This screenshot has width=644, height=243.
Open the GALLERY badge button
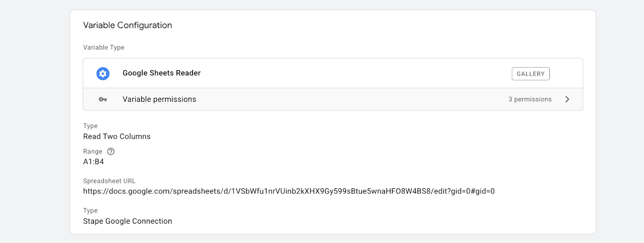click(x=530, y=74)
